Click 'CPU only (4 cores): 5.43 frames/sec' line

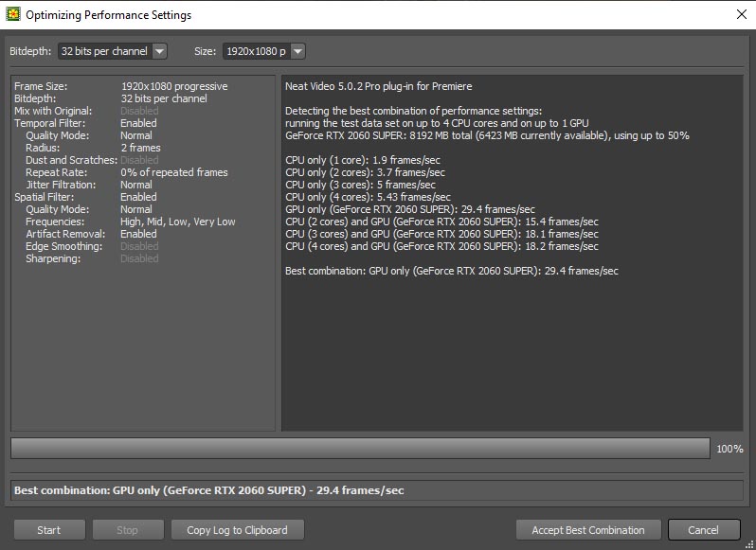point(368,197)
